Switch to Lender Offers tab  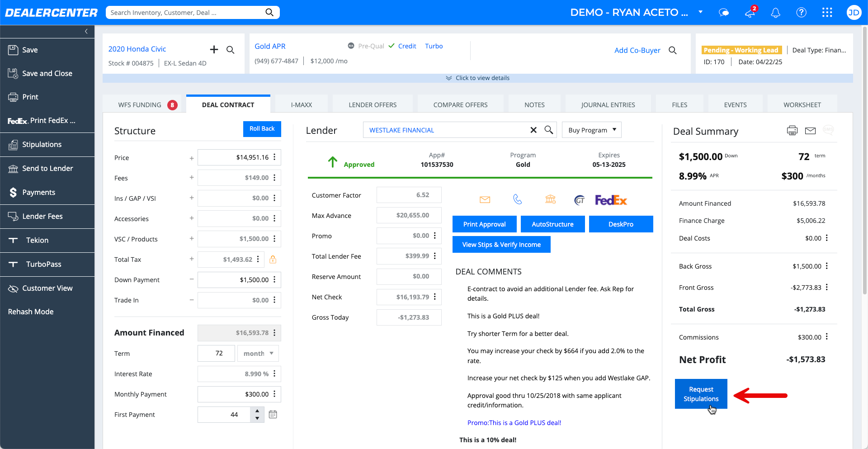point(373,104)
